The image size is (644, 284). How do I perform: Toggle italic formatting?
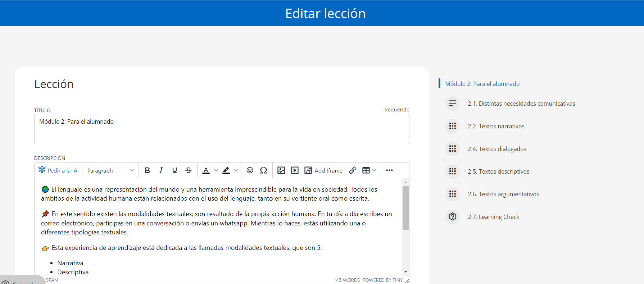coord(161,170)
